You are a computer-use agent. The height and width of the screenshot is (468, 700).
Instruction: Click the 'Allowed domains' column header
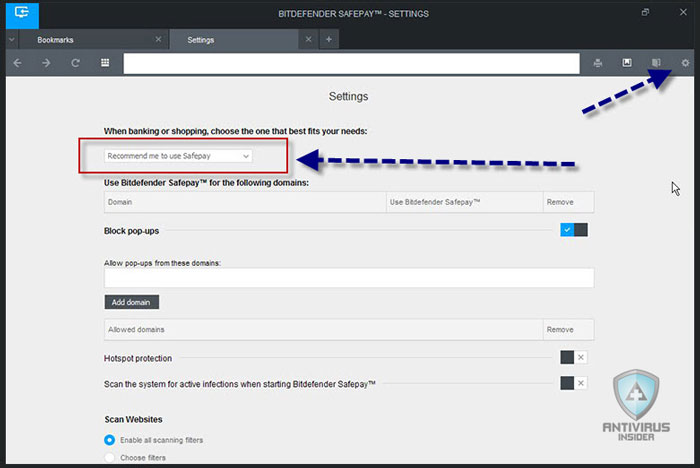pos(324,330)
